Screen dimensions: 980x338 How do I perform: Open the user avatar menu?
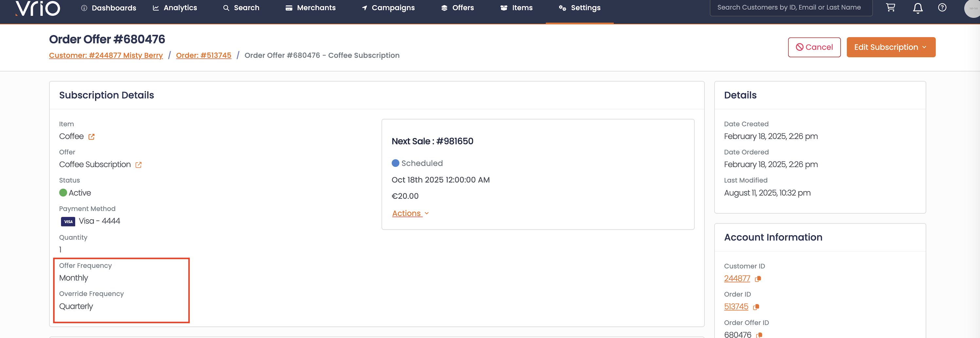972,8
